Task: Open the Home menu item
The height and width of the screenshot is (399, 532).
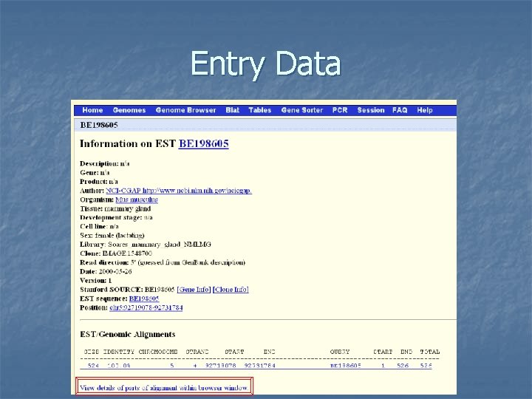Action: pyautogui.click(x=92, y=110)
